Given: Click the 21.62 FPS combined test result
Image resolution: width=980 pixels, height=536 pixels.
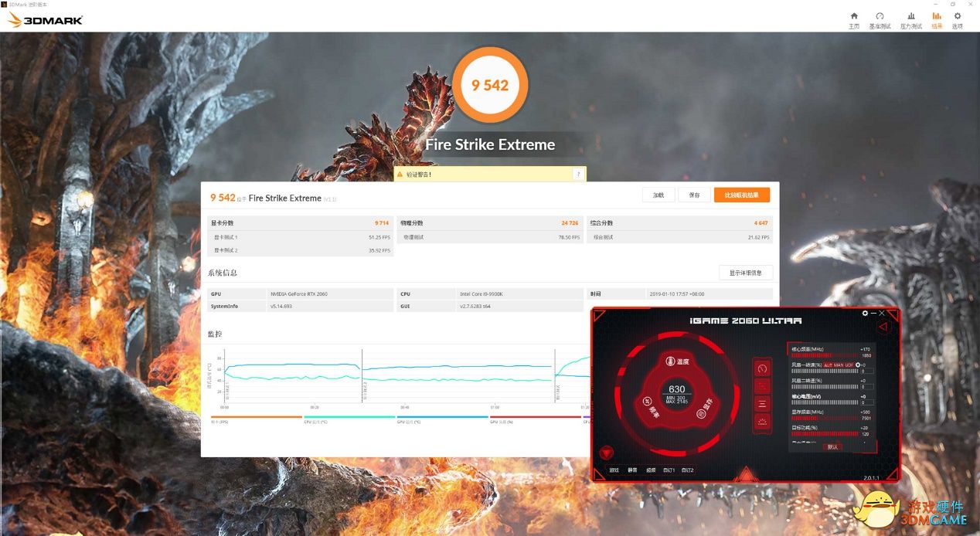Looking at the screenshot, I should pyautogui.click(x=758, y=237).
